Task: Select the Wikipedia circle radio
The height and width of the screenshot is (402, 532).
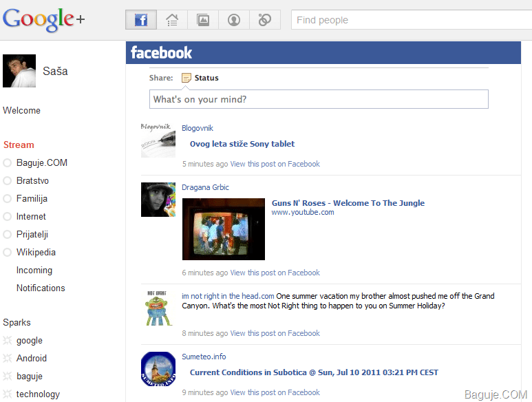Action: 7,253
